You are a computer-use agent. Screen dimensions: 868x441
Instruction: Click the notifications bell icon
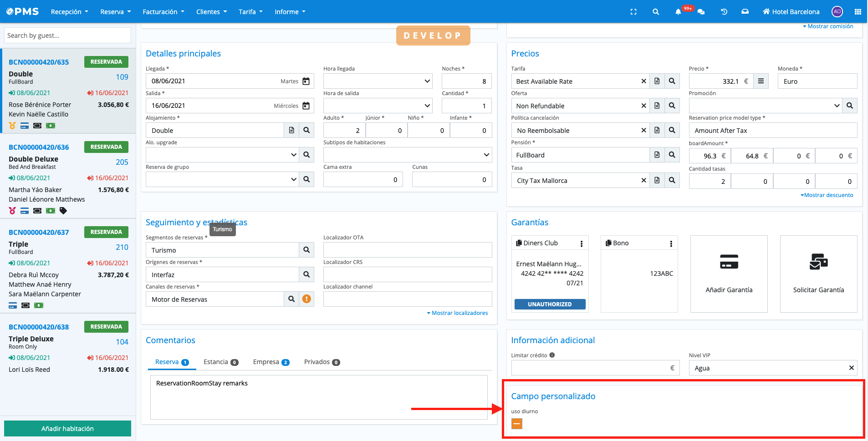[x=678, y=12]
